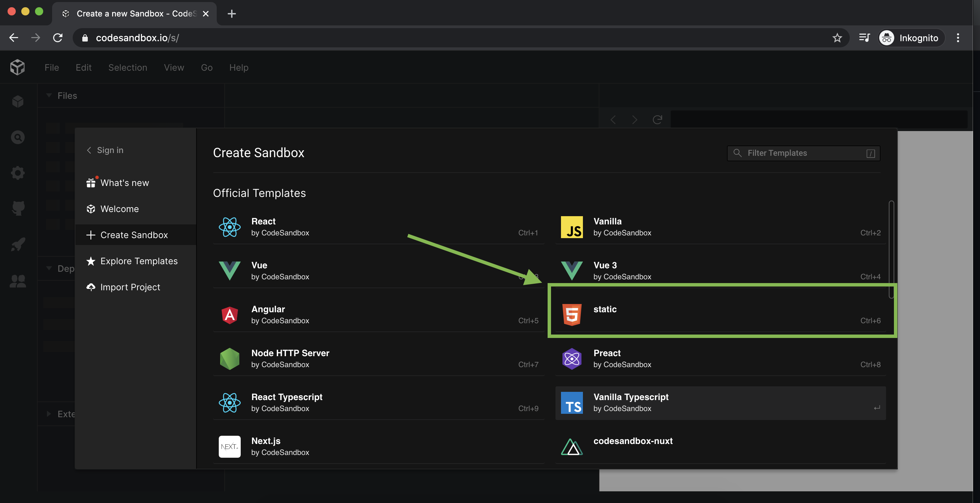Open the File menu
This screenshot has width=980, height=503.
click(x=52, y=67)
